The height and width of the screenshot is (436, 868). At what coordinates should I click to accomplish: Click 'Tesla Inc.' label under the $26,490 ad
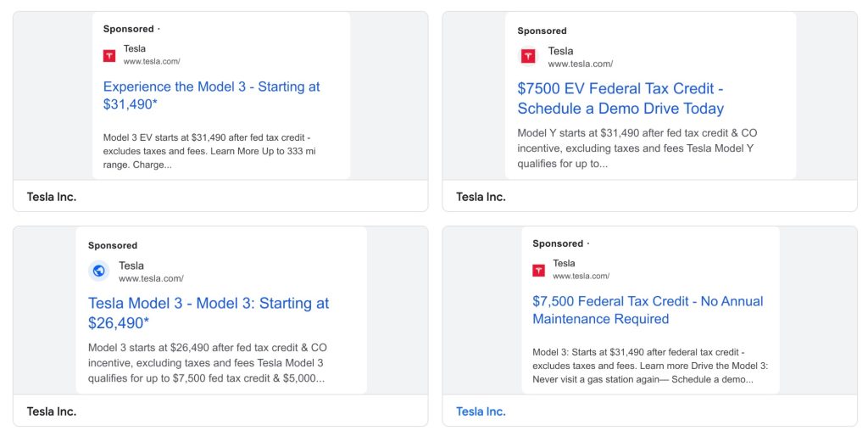[51, 411]
